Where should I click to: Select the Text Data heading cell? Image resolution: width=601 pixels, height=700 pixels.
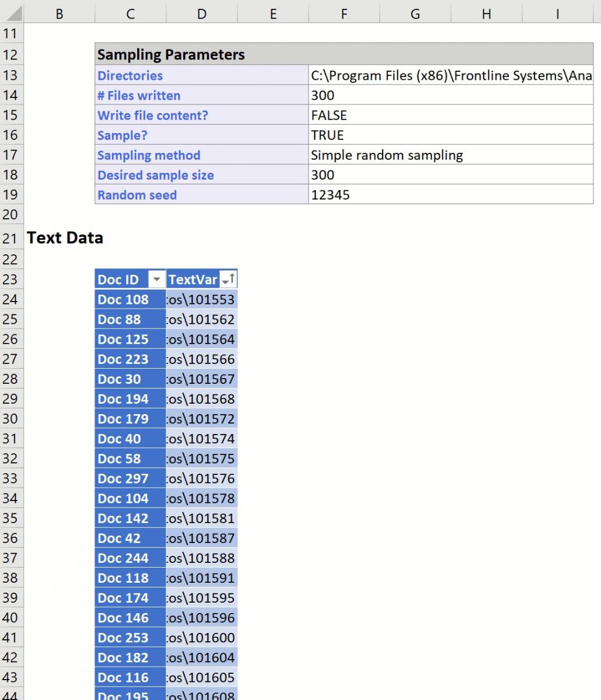coord(65,238)
